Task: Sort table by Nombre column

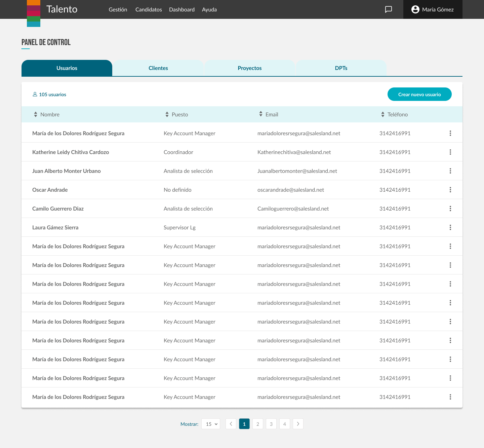Action: click(36, 114)
